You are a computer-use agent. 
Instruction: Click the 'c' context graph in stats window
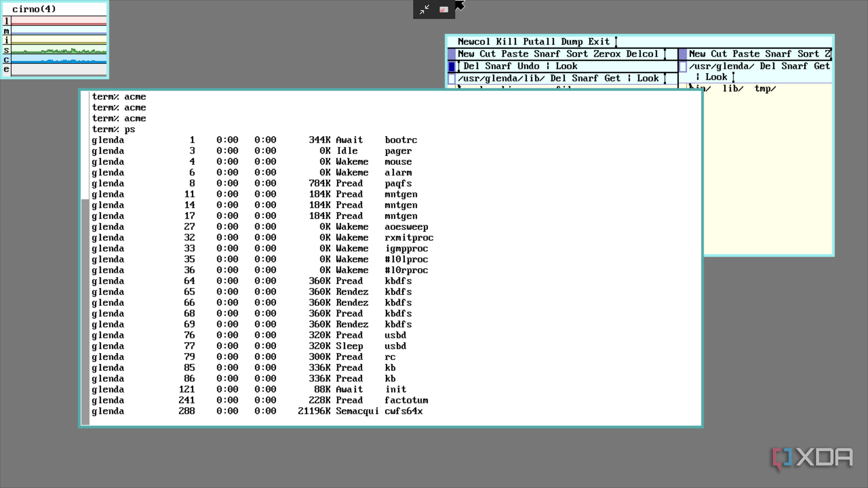59,60
